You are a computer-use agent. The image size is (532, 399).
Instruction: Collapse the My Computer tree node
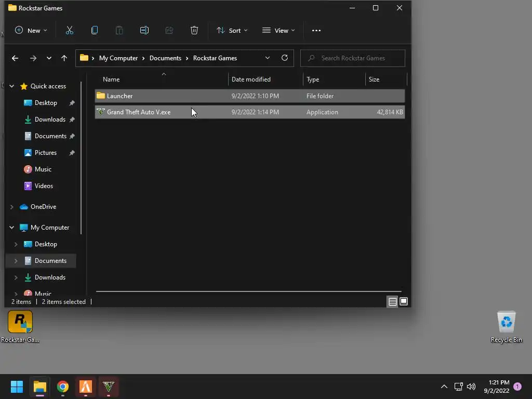11,228
